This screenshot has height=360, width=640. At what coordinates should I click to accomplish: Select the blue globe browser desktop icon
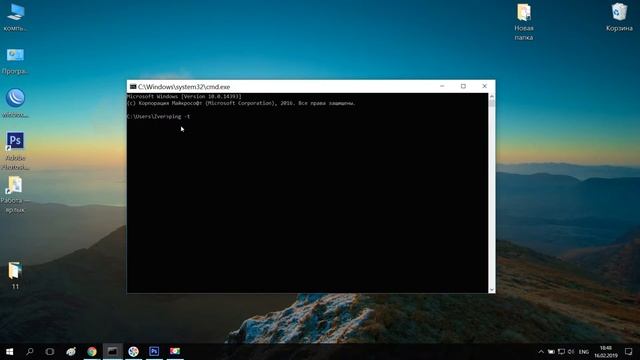pos(15,103)
